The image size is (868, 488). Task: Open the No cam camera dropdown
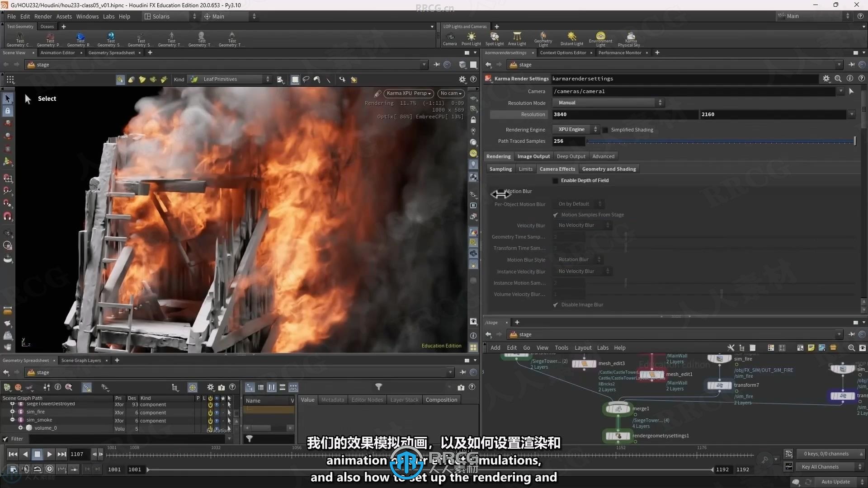point(451,94)
